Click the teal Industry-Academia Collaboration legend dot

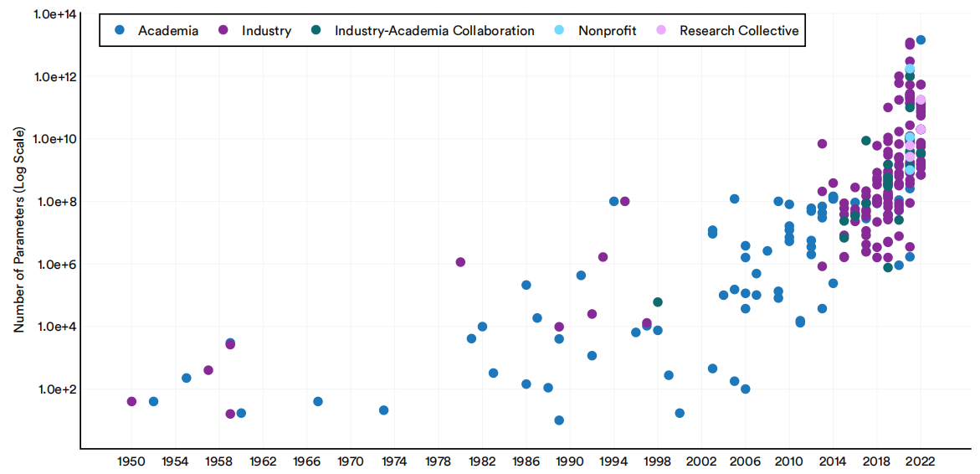tap(316, 31)
